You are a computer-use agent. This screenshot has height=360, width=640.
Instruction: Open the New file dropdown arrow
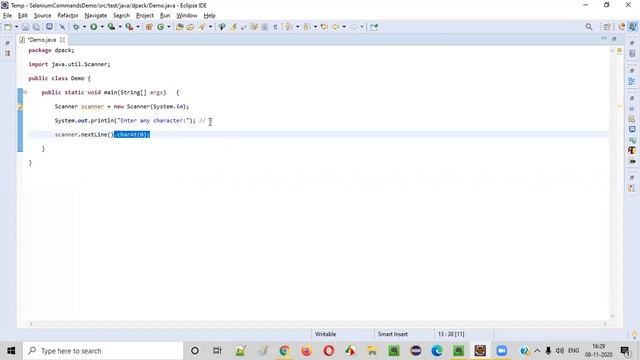click(x=16, y=27)
